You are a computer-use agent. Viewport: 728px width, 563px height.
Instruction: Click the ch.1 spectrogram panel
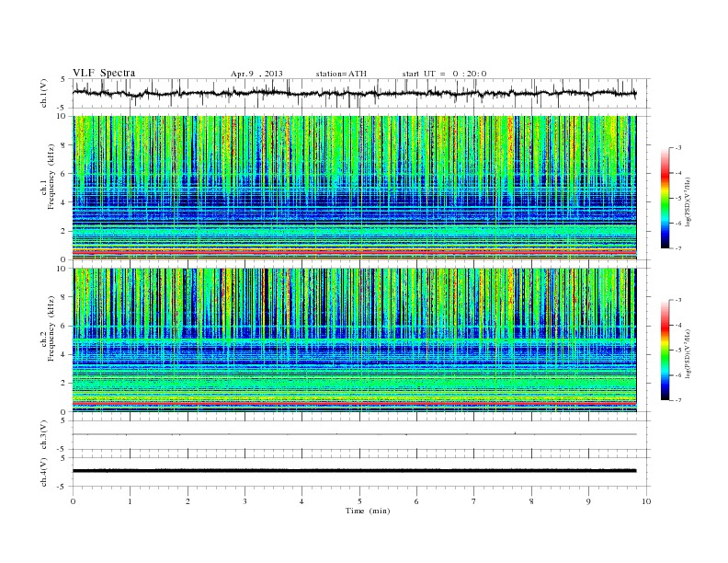[x=355, y=188]
